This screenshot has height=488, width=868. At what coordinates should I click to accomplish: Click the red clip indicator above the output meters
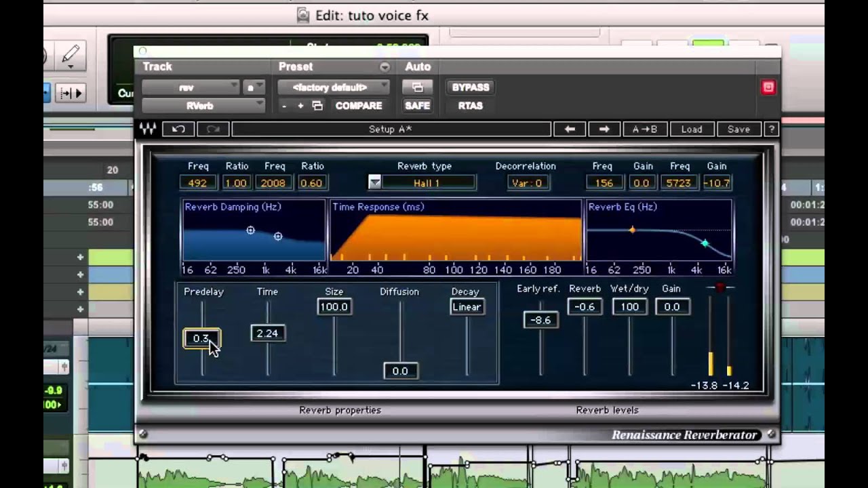coord(720,287)
